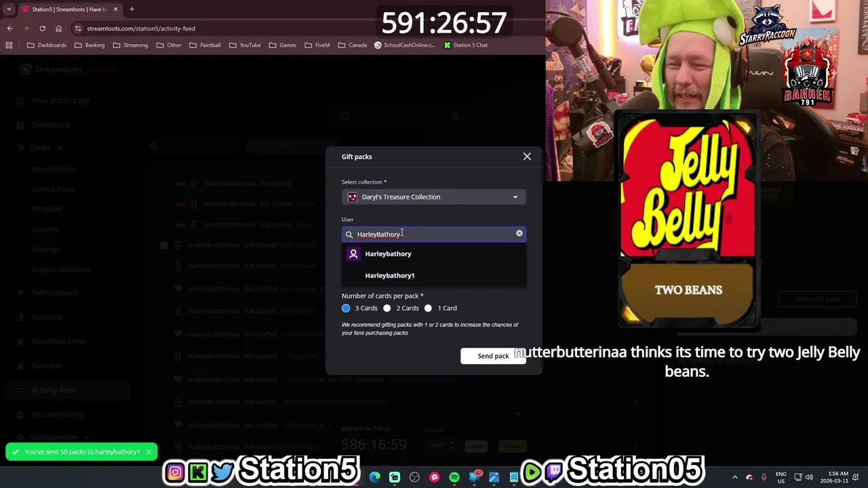Screen dimensions: 868x488
Task: Open the pink app in the taskbar
Action: tap(435, 477)
